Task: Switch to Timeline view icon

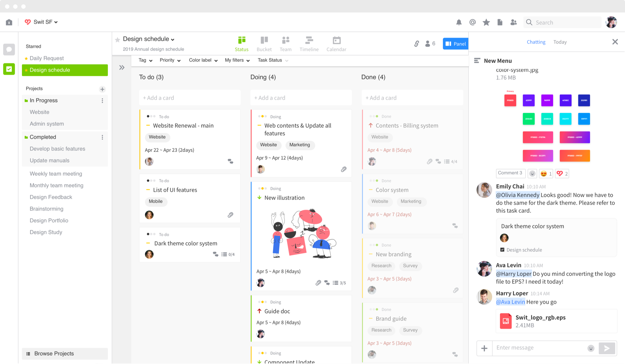Action: (x=309, y=44)
